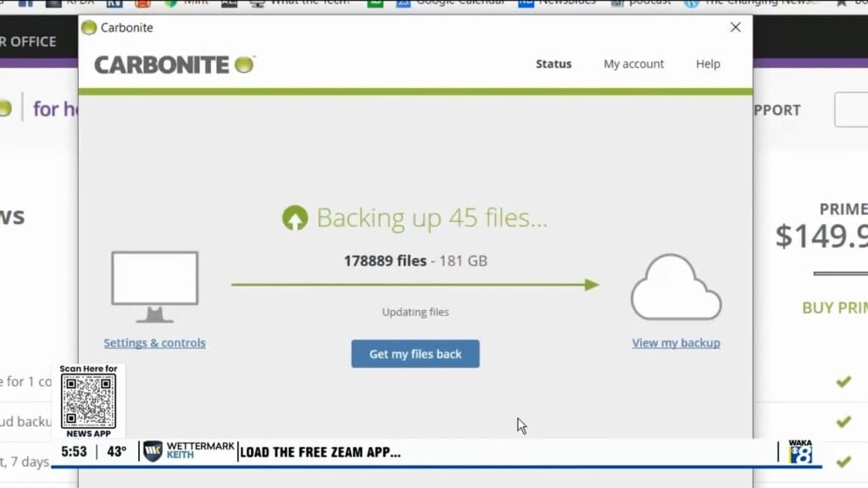
Task: Click the $149 price on webpage
Action: point(821,236)
